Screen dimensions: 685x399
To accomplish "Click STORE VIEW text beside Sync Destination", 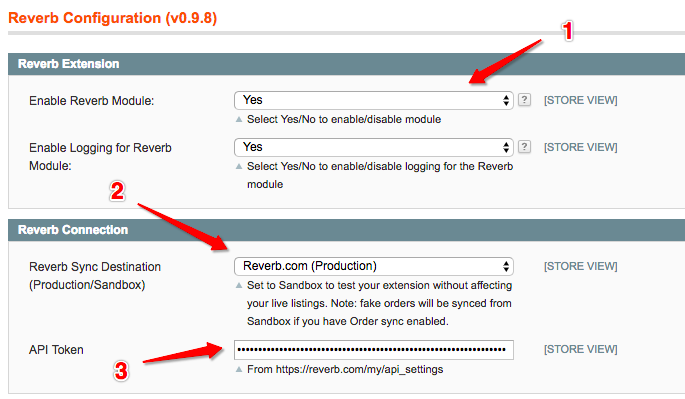I will click(x=580, y=266).
